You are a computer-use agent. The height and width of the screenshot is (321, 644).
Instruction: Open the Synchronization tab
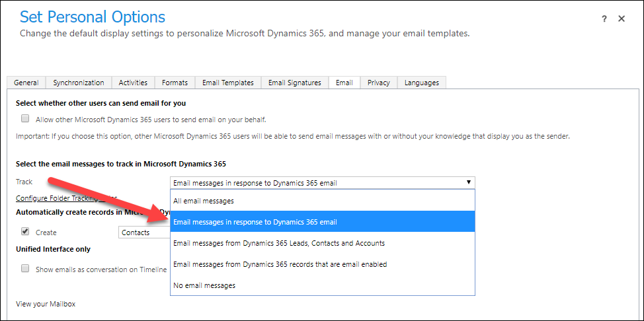point(79,83)
